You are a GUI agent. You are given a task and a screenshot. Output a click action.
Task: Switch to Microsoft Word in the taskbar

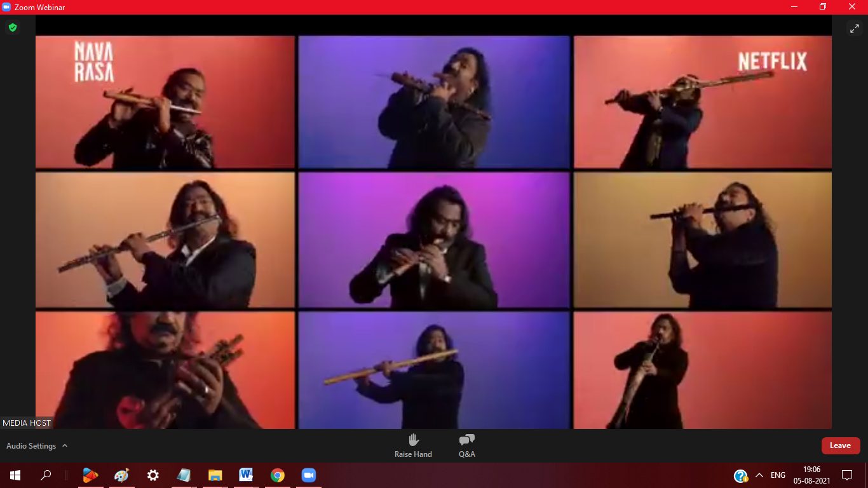coord(246,475)
